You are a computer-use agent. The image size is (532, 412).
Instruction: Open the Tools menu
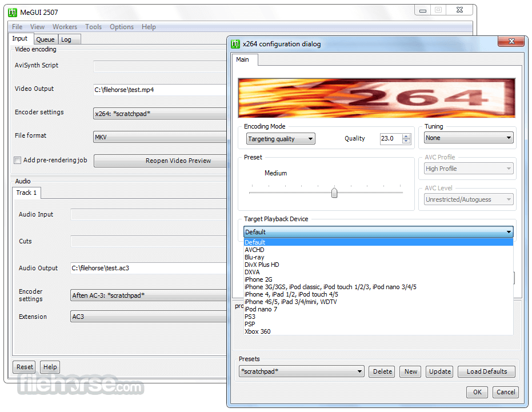(x=93, y=27)
